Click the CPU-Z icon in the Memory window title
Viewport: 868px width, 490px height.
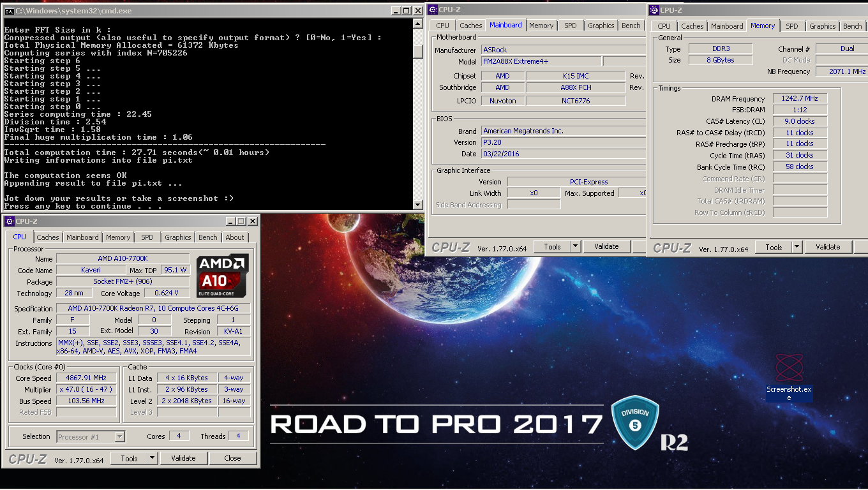click(x=654, y=10)
